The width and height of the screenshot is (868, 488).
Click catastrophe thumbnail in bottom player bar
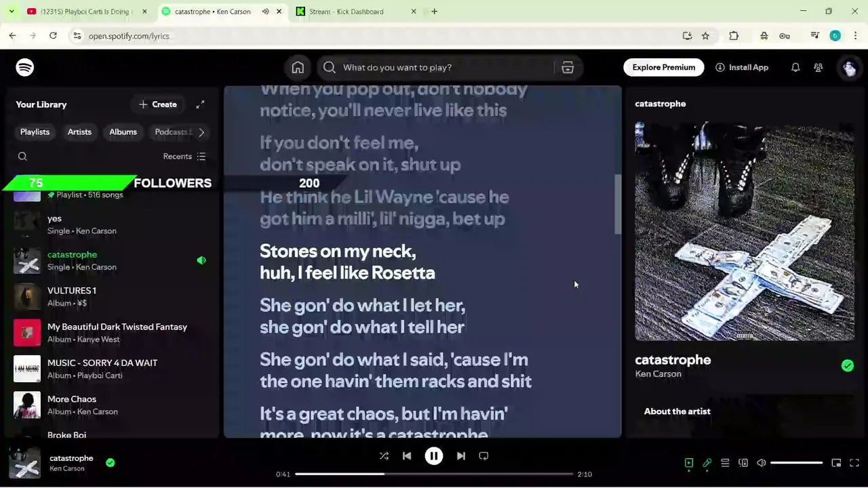pyautogui.click(x=25, y=463)
